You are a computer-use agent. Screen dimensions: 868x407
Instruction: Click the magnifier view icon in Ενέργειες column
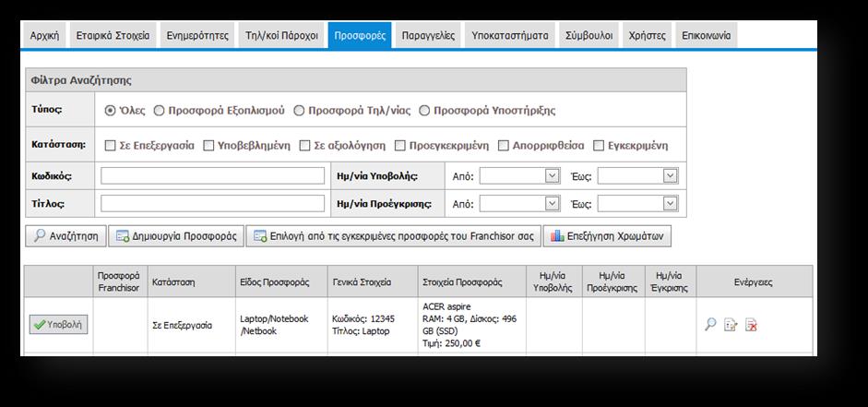[x=710, y=325]
